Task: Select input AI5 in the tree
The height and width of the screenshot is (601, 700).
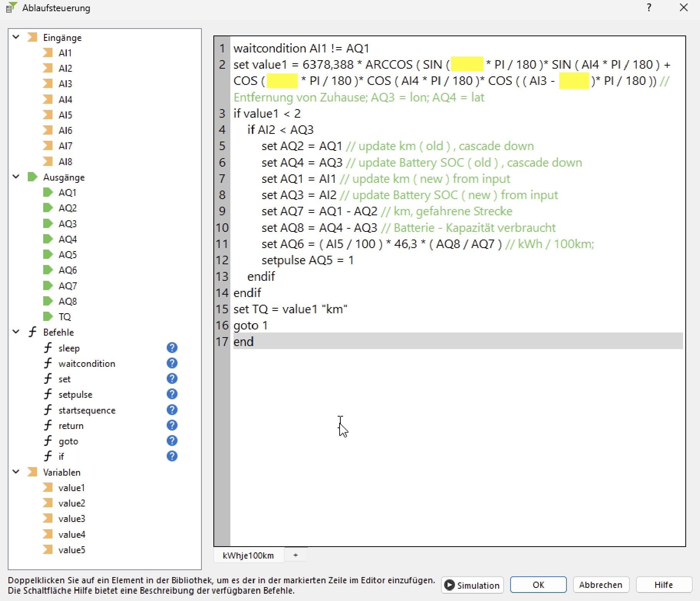Action: coord(65,115)
